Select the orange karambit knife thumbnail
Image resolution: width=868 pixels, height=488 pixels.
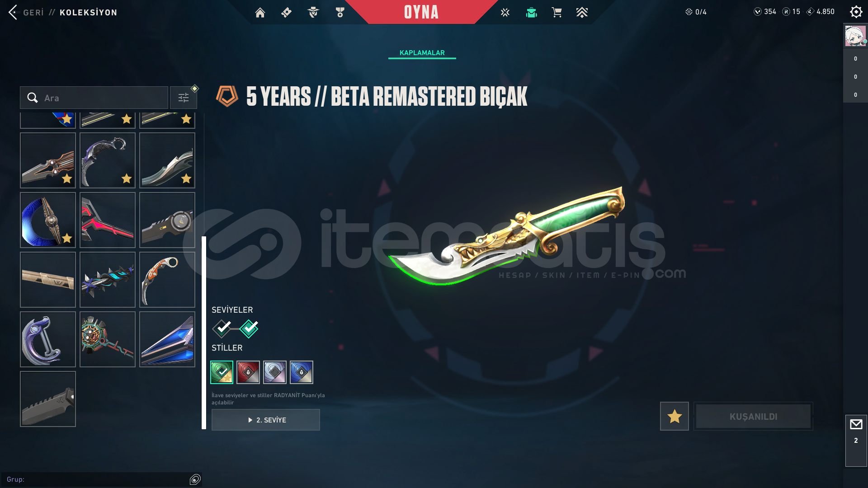(167, 280)
